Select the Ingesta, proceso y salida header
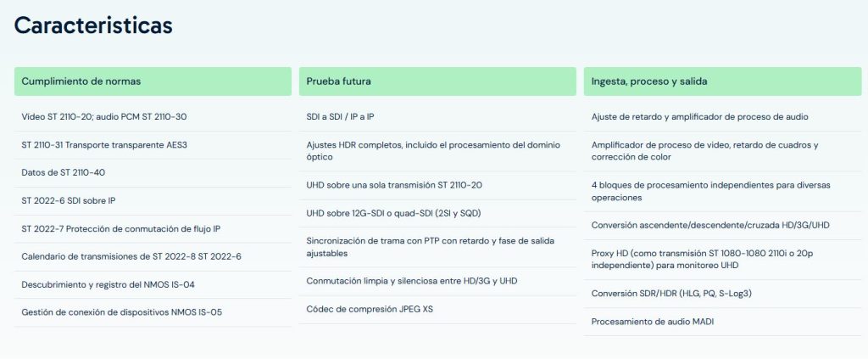The height and width of the screenshot is (359, 868). (x=722, y=81)
